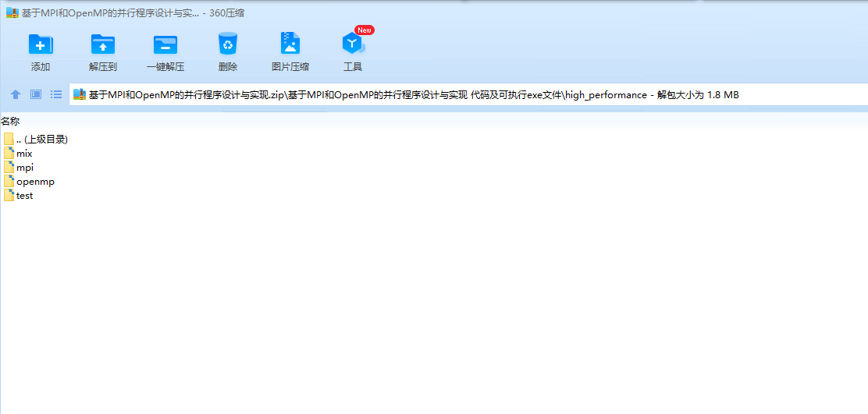
Task: Click the 删除 (Delete) trash icon
Action: coord(228,44)
